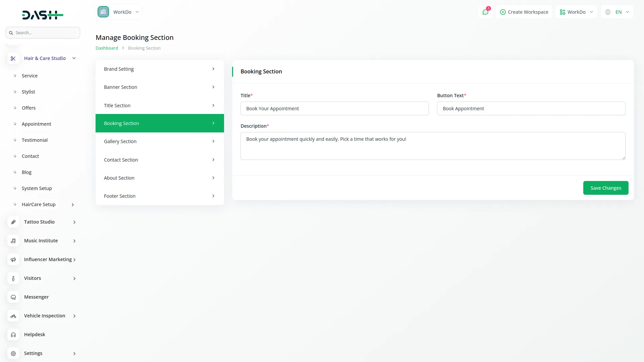Click the Hair & Care Studio scissors icon

click(x=13, y=59)
